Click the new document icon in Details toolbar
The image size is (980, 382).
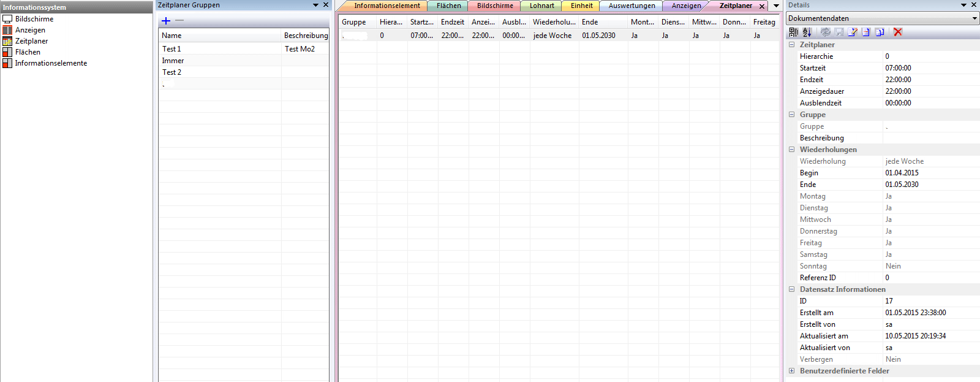pos(866,32)
